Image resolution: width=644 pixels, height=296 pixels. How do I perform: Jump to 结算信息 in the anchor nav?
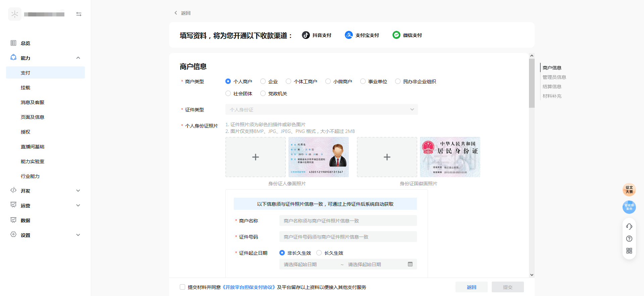click(552, 87)
